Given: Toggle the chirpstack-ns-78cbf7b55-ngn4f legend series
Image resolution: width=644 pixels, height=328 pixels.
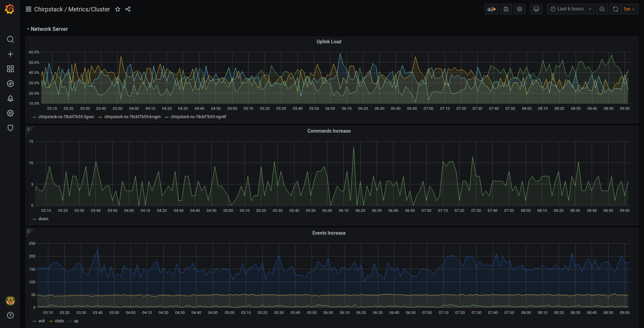Looking at the screenshot, I should pos(199,117).
